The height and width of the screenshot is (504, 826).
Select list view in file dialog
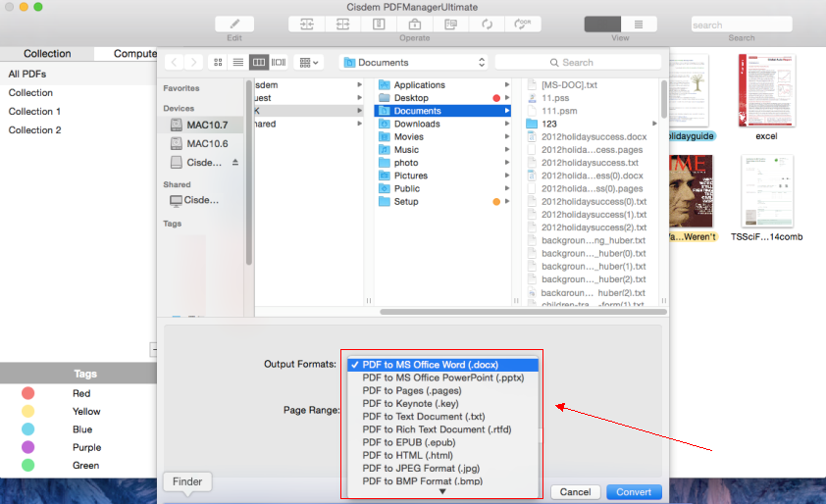238,62
